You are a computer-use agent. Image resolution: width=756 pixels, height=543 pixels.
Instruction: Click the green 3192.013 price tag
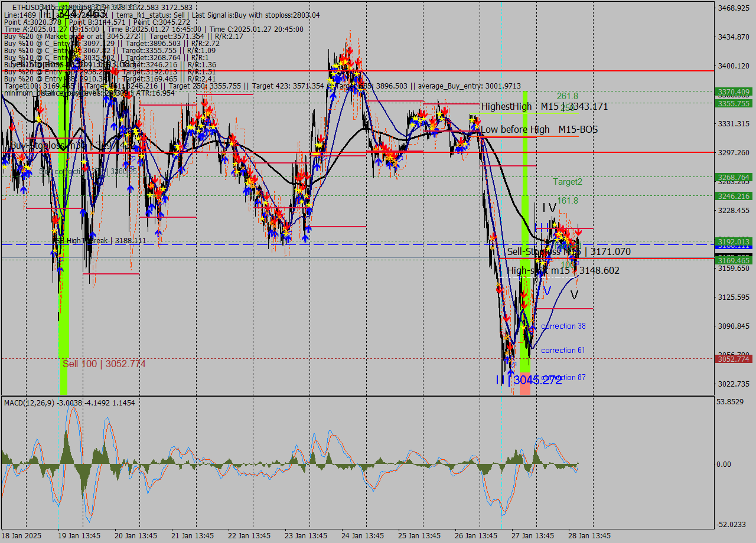click(733, 241)
